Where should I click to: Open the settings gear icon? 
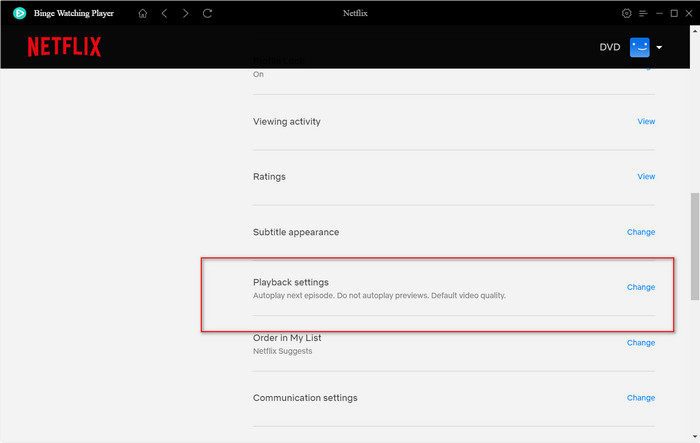pyautogui.click(x=626, y=13)
